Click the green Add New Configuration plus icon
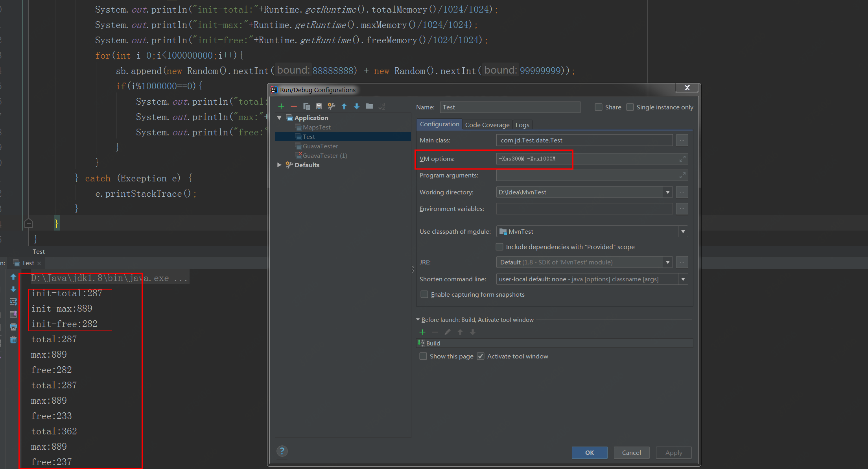868x469 pixels. tap(281, 106)
